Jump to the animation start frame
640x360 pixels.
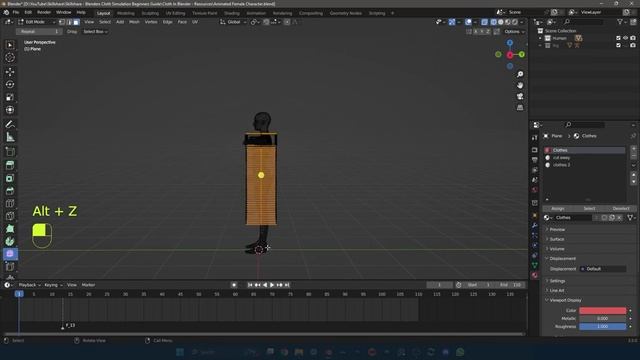tap(250, 285)
